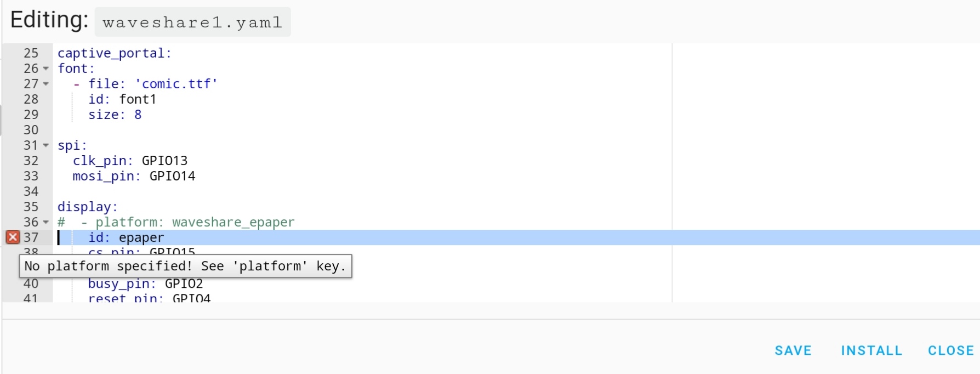Click the 'id: font1' line

[x=122, y=99]
